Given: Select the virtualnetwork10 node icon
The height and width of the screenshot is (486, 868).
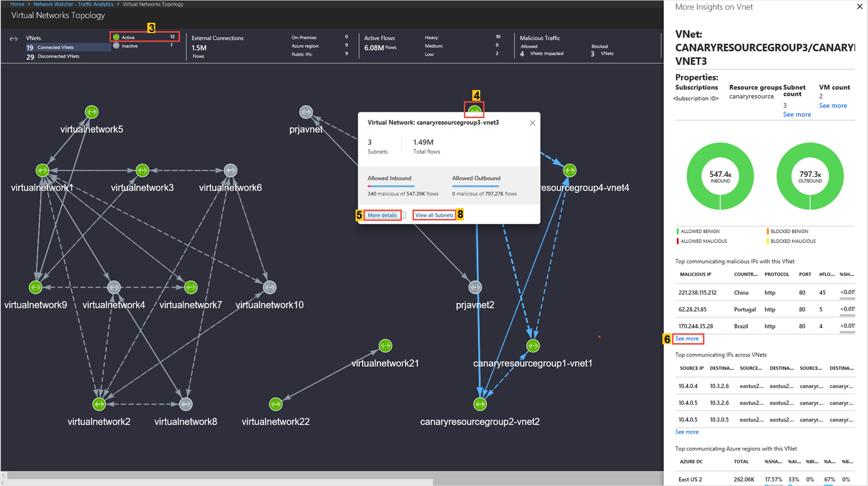Looking at the screenshot, I should click(x=270, y=287).
